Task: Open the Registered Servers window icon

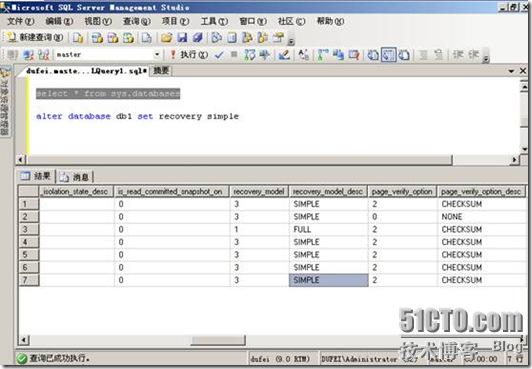Action: pyautogui.click(x=216, y=38)
